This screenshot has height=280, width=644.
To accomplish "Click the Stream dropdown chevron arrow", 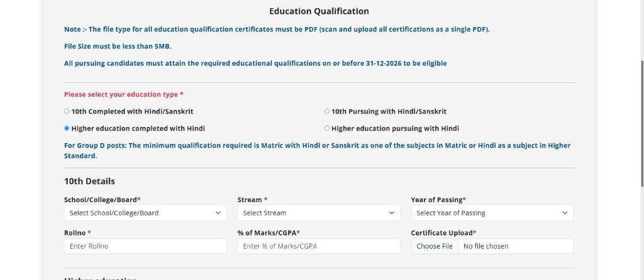I will (391, 213).
